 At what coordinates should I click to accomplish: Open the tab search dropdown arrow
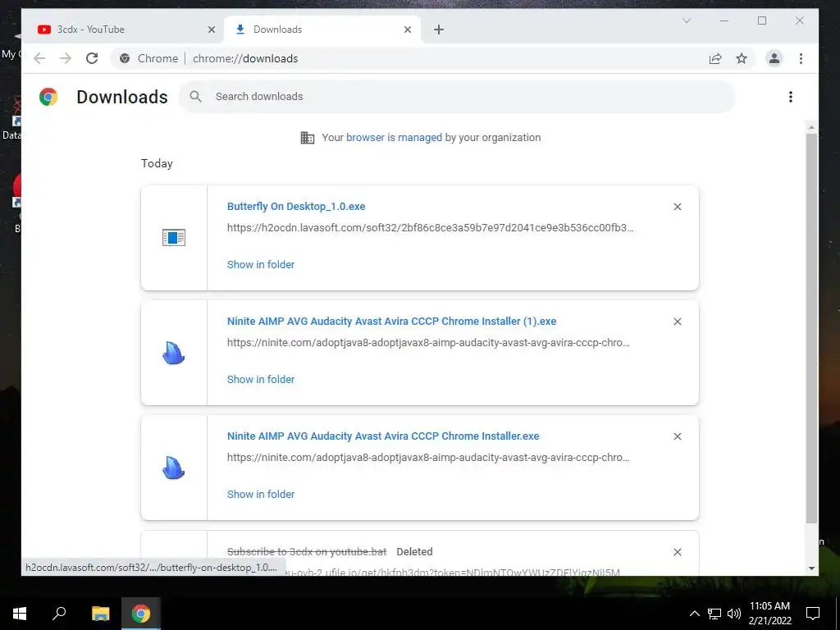click(x=687, y=21)
